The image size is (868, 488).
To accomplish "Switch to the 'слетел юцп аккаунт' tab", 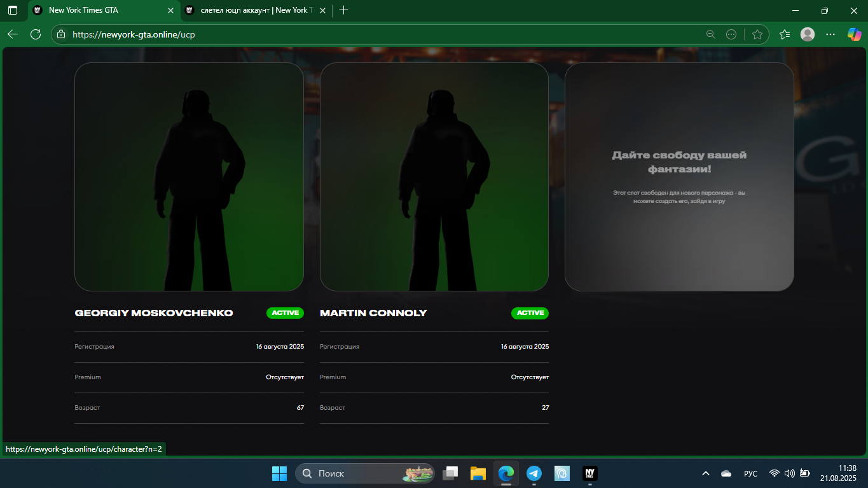I will click(254, 10).
